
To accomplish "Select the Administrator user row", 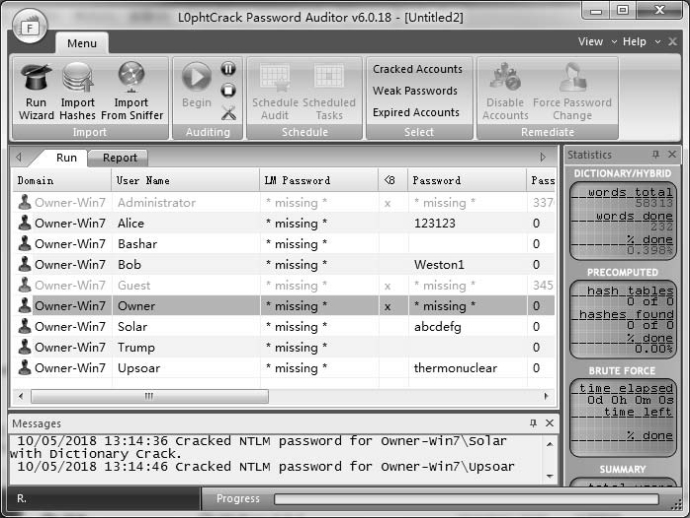I will click(x=284, y=202).
